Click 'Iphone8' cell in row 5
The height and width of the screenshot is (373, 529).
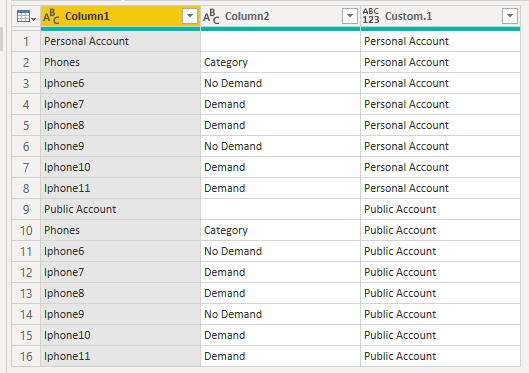click(x=120, y=125)
